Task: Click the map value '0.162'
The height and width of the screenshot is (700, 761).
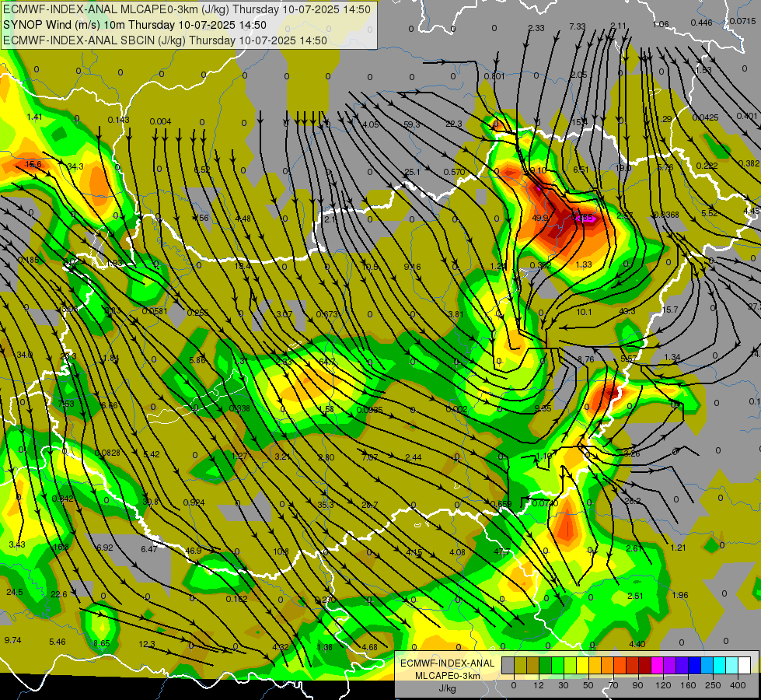Action: pyautogui.click(x=236, y=598)
